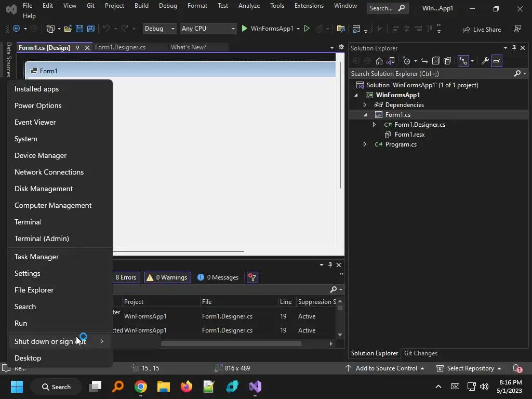Open the Any CPU platform dropdown

pyautogui.click(x=208, y=29)
